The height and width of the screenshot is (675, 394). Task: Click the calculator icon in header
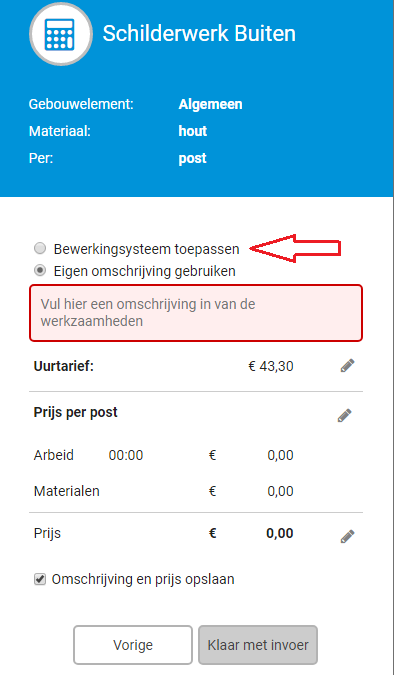coord(61,34)
